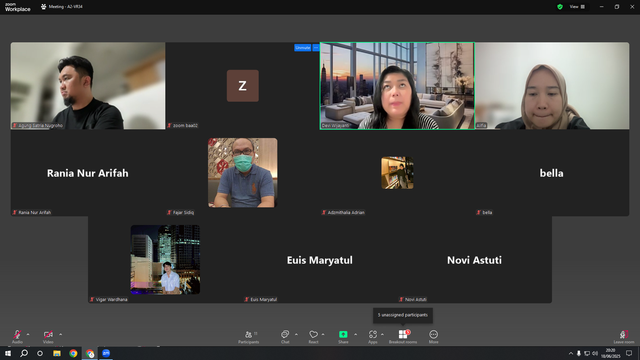This screenshot has width=640, height=360.
Task: Open the Windows notification center
Action: 629,353
